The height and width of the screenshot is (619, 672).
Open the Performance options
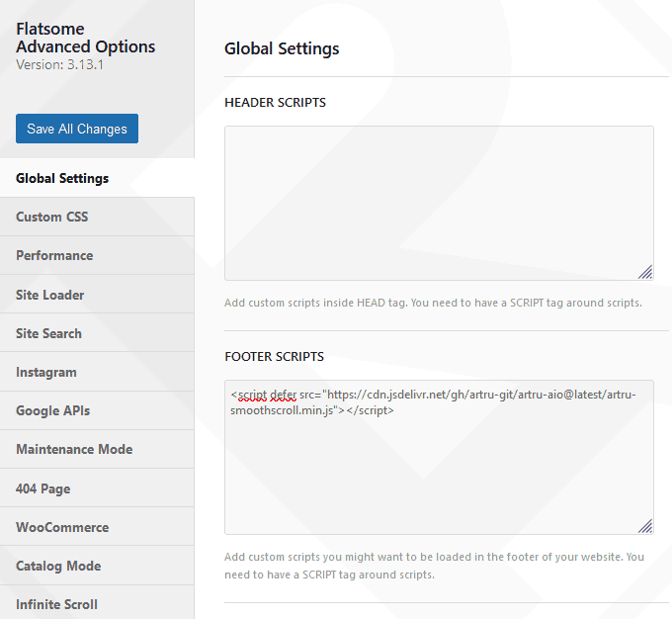click(97, 256)
